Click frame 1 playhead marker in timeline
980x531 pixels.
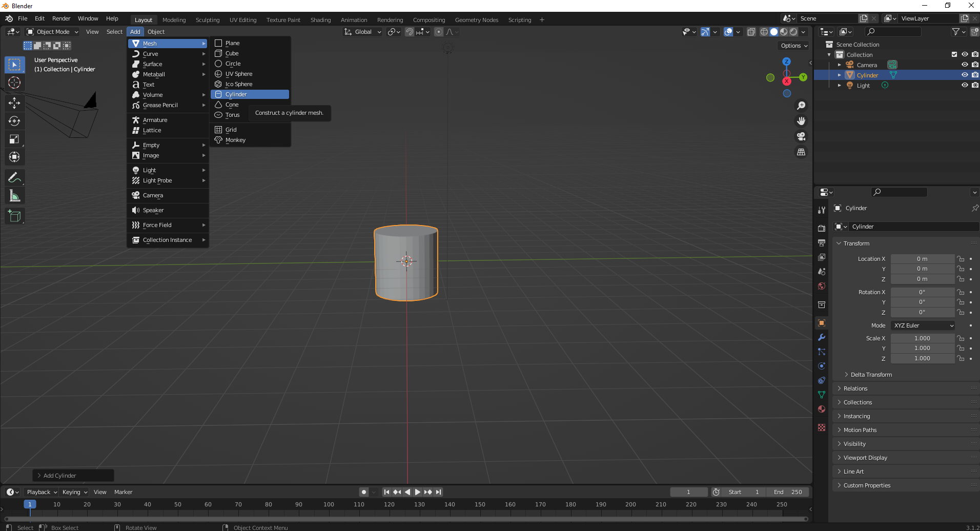(30, 504)
